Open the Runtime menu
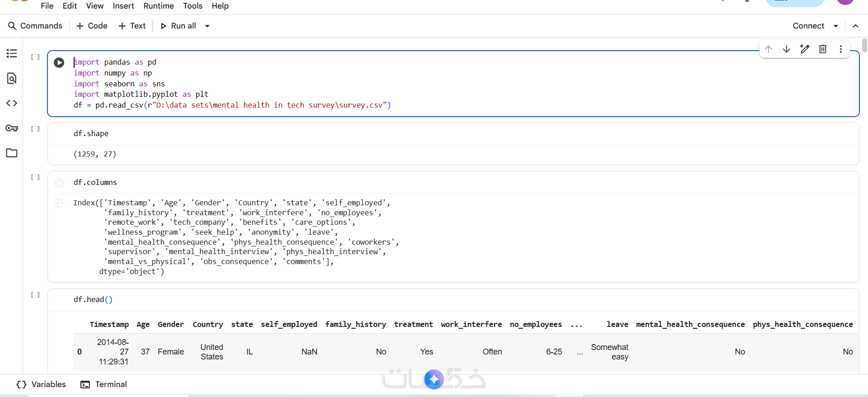 159,6
